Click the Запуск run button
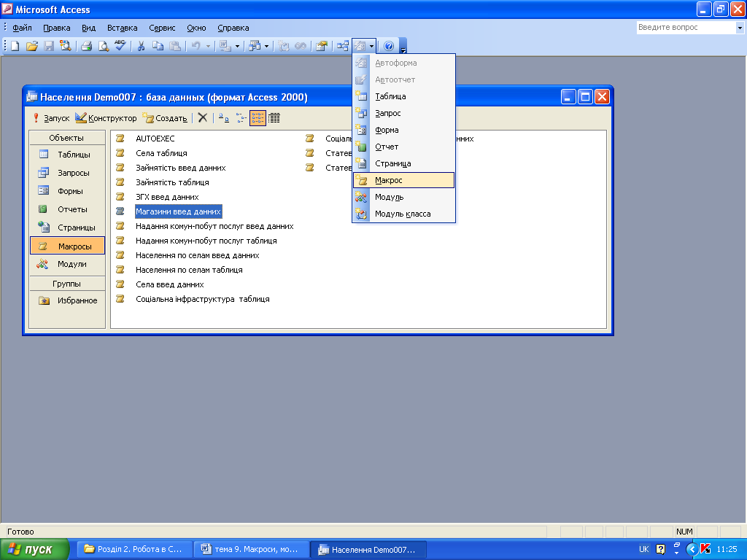747x560 pixels. 50,118
